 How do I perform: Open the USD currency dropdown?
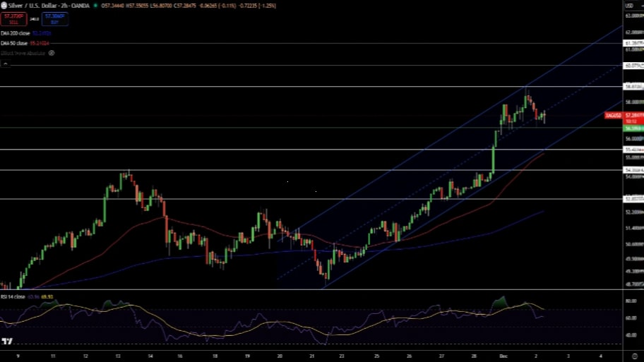(629, 6)
